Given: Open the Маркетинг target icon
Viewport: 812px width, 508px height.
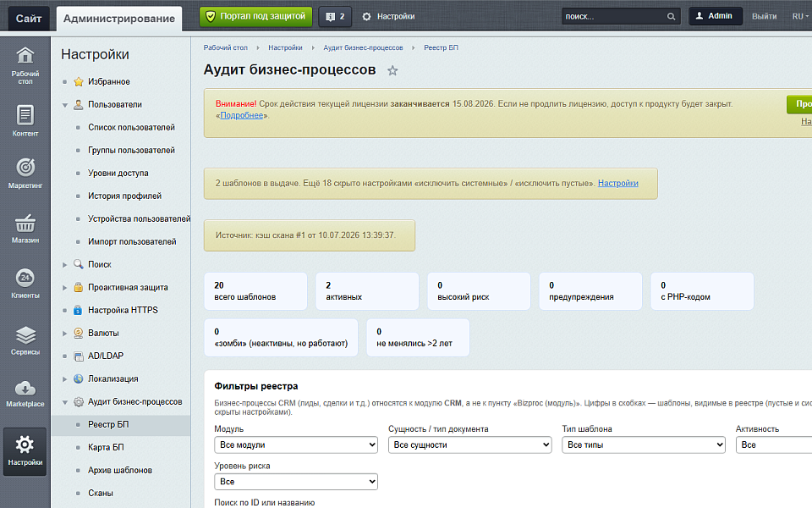Looking at the screenshot, I should [x=25, y=173].
